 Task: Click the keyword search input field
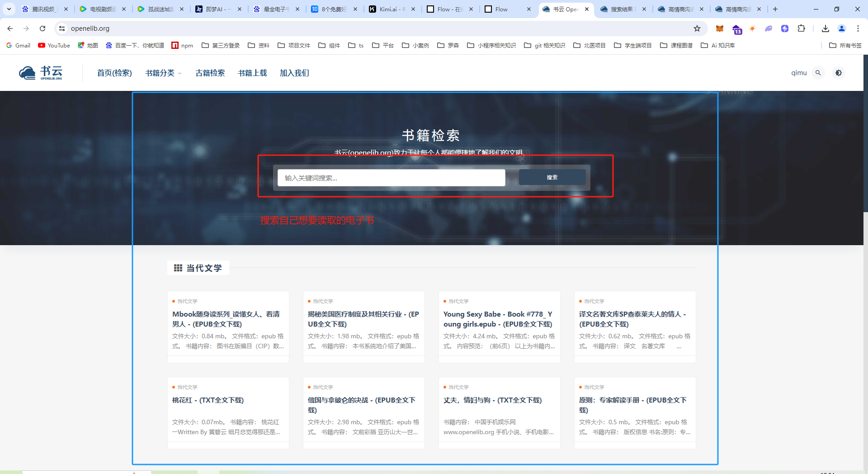[x=391, y=178]
